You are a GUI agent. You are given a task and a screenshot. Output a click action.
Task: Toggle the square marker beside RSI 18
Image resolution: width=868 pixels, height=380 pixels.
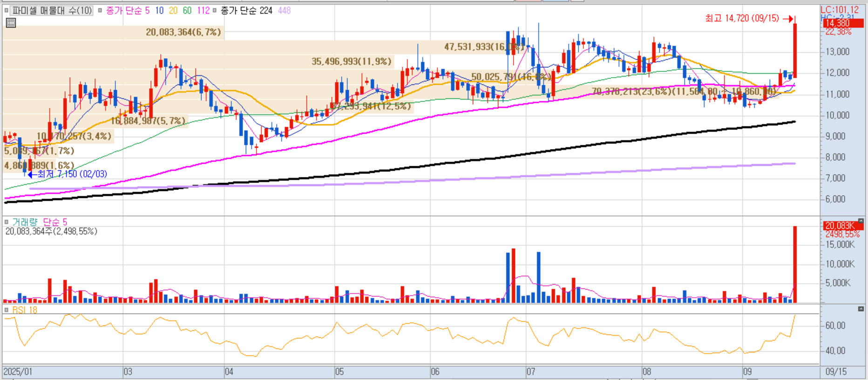[6, 310]
